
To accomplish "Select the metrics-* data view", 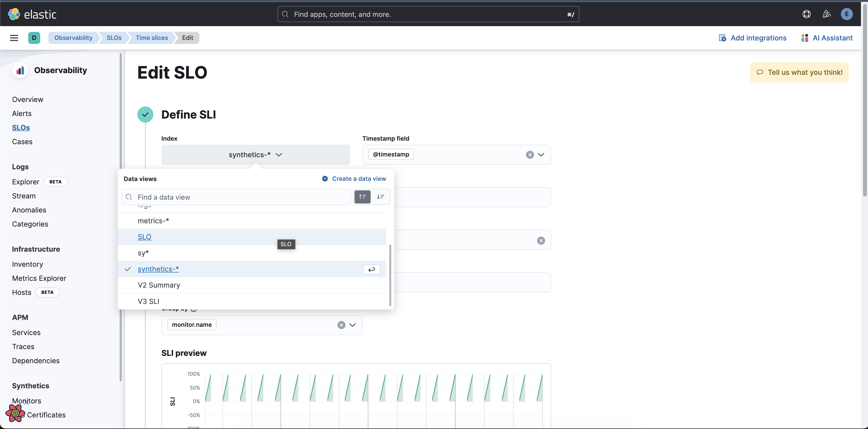I will click(x=252, y=221).
